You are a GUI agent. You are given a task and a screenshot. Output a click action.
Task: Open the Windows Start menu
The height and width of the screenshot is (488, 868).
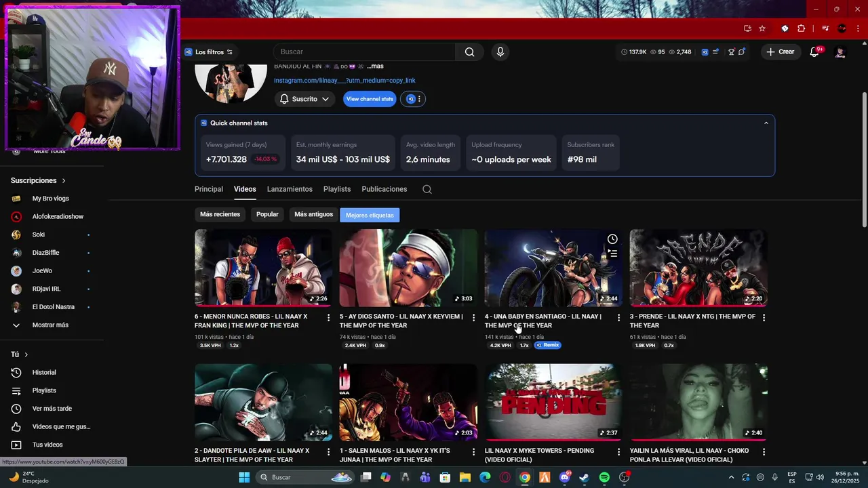coord(244,477)
